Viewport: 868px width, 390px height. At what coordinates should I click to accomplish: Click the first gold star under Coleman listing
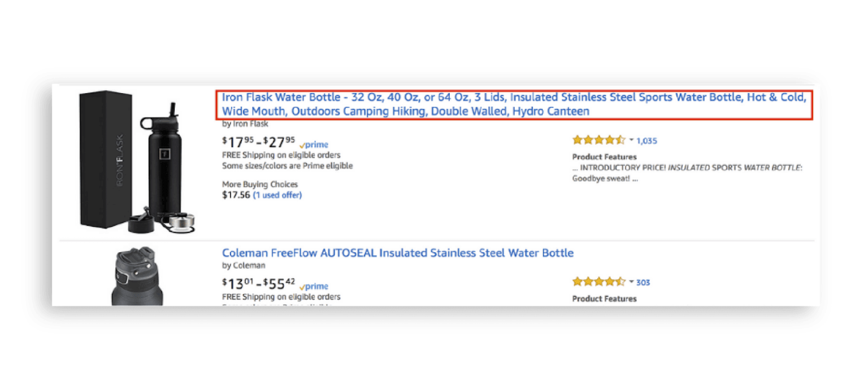coord(576,281)
